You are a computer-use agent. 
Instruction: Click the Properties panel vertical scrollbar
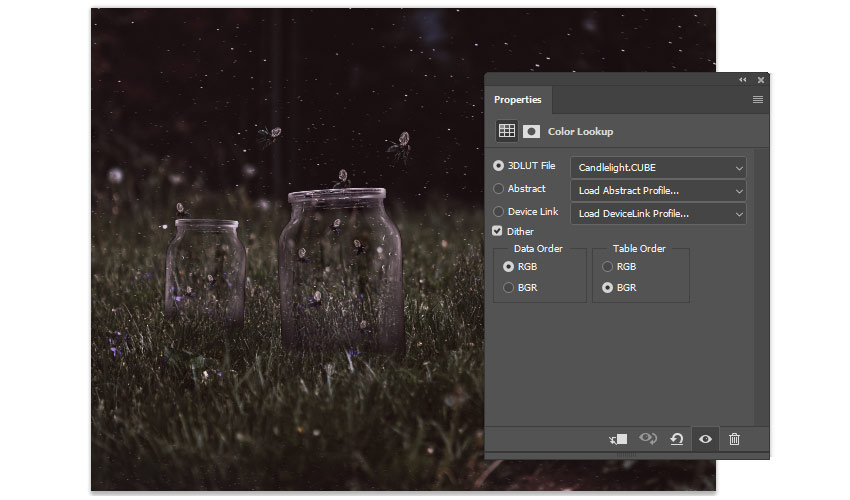tap(761, 286)
